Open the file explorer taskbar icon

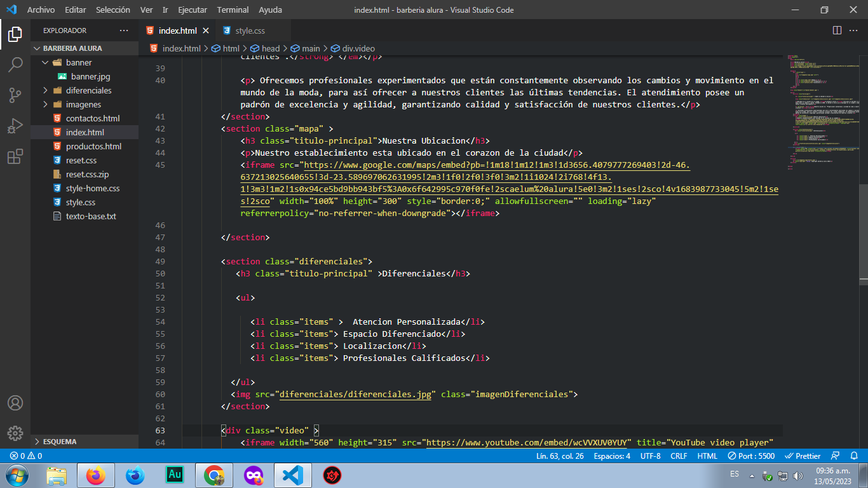point(56,475)
